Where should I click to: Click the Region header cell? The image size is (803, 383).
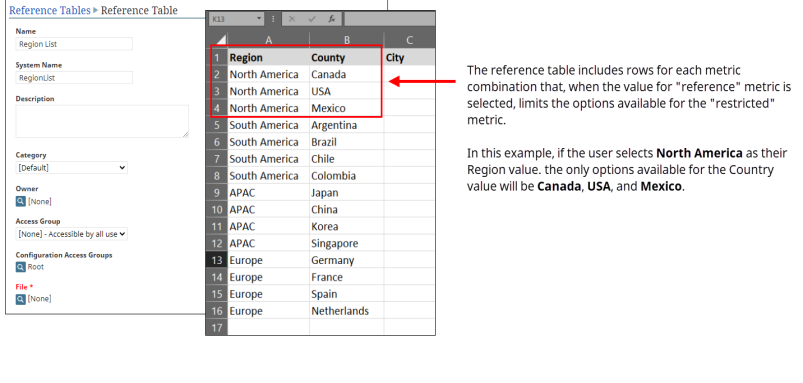pyautogui.click(x=268, y=57)
